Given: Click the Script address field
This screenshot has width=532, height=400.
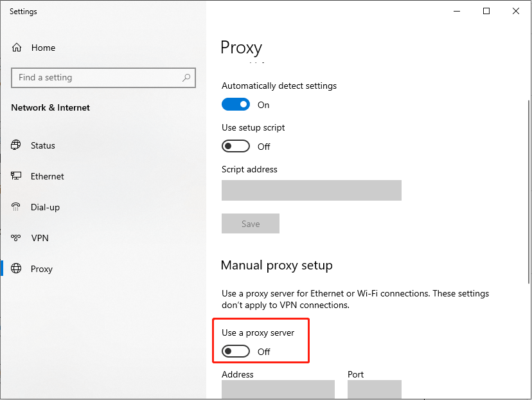Looking at the screenshot, I should point(312,190).
